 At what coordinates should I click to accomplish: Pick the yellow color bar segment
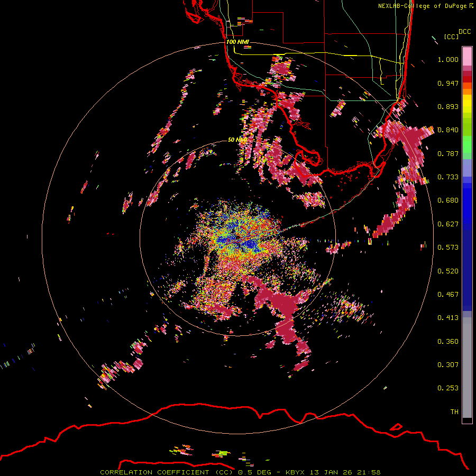(467, 104)
